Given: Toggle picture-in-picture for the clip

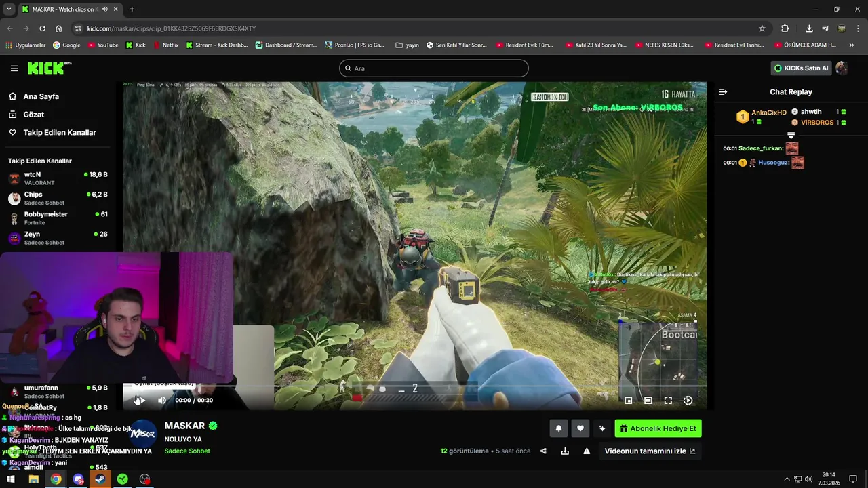Looking at the screenshot, I should [x=629, y=401].
